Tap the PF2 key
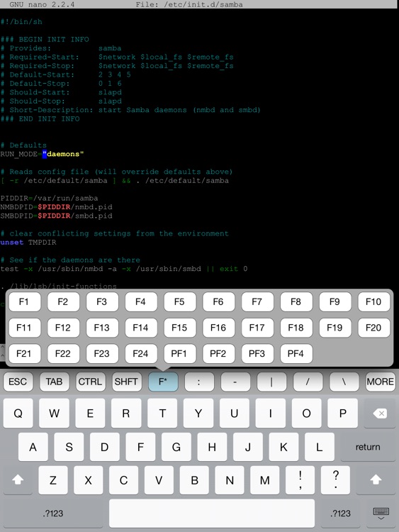 tap(218, 353)
